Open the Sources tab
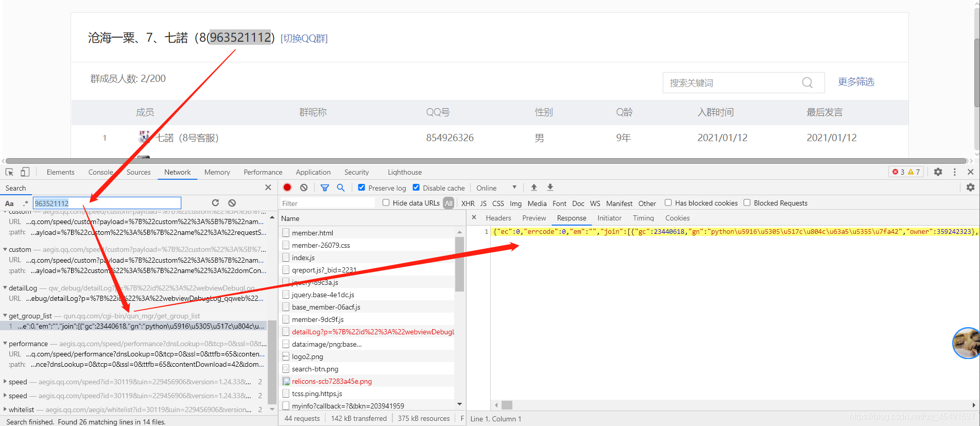The image size is (980, 426). (x=139, y=172)
